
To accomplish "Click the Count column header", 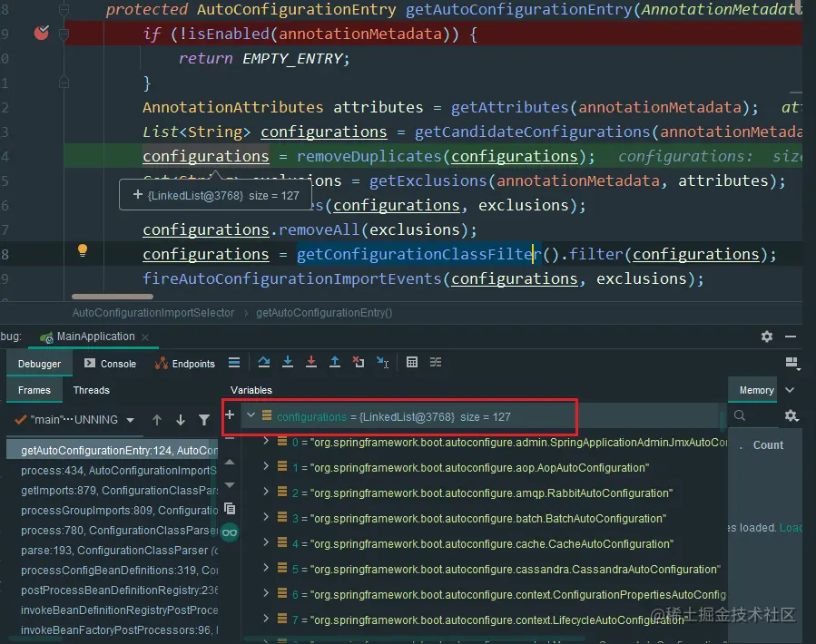I will (x=768, y=445).
